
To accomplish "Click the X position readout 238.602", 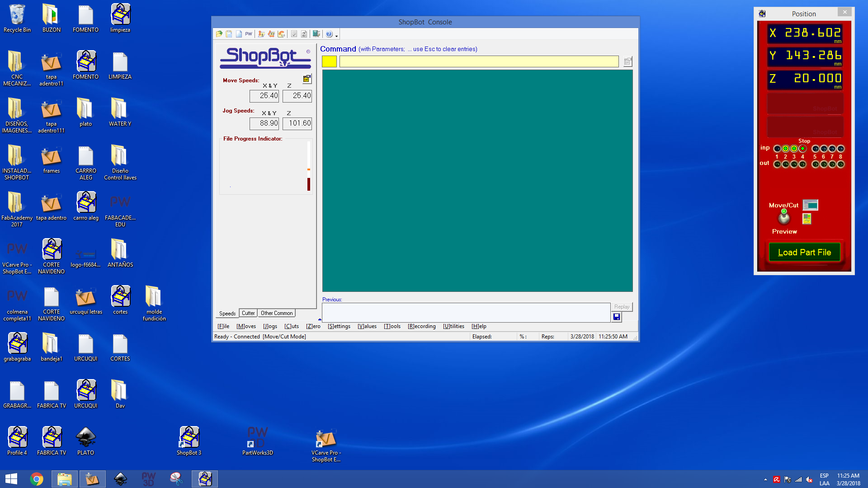I will click(x=805, y=33).
